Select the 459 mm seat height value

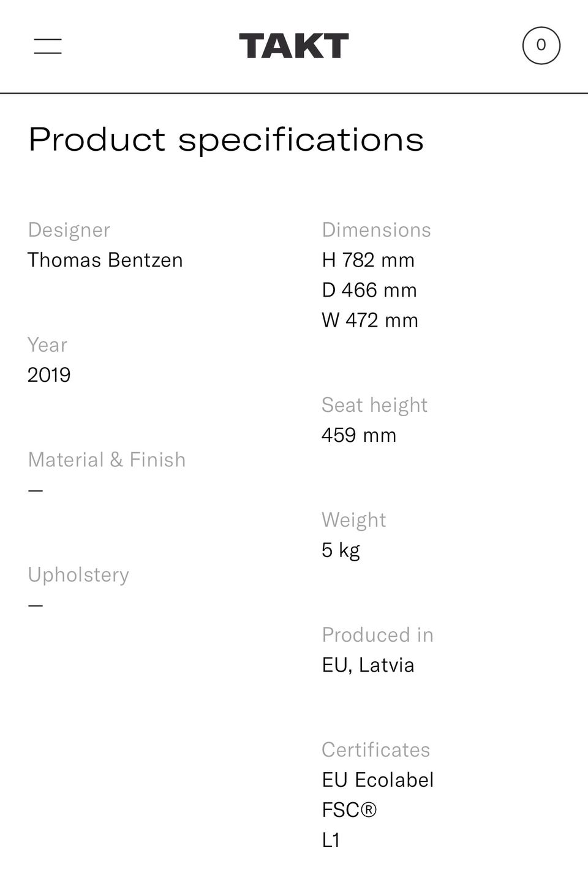click(359, 435)
